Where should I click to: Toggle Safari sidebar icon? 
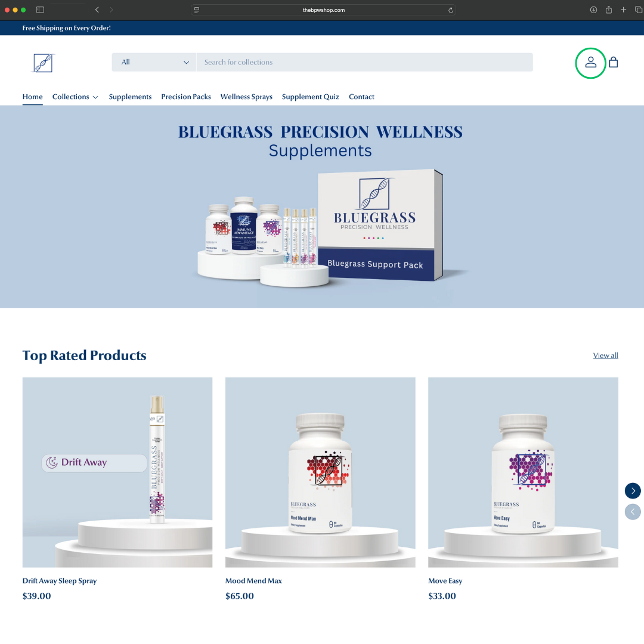[x=40, y=10]
